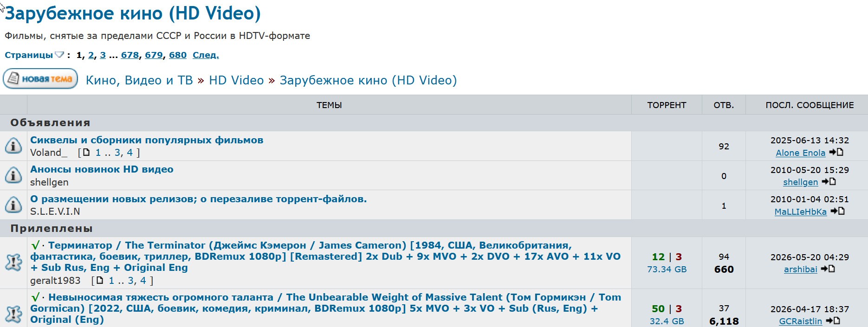Click info icon next to Анонсы новинок HD видео
The width and height of the screenshot is (868, 327).
tap(13, 175)
